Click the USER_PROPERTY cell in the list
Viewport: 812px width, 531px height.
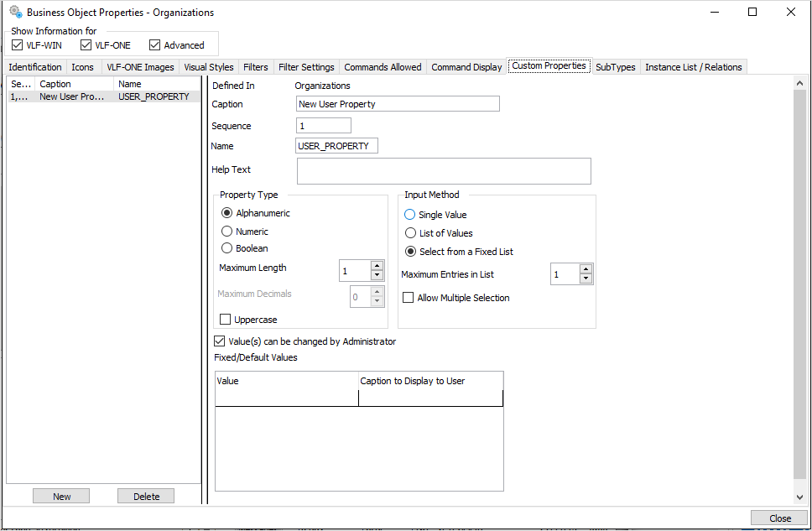point(154,96)
